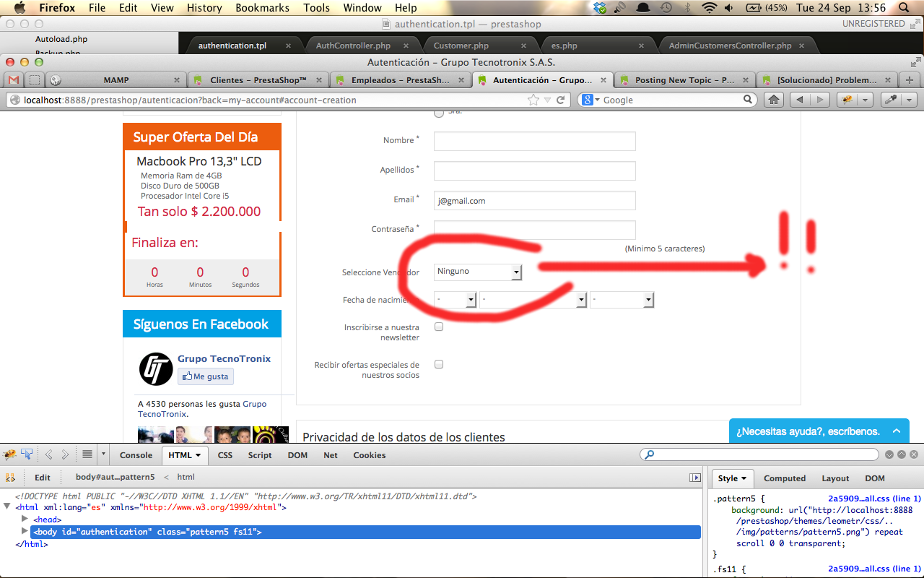Open a new browser tab with plus button
The height and width of the screenshot is (578, 924).
(910, 80)
